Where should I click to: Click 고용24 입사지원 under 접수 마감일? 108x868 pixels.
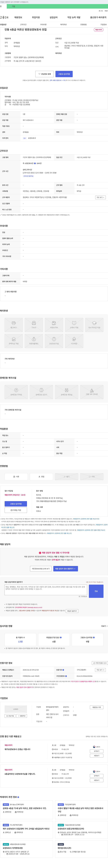pos(16,504)
